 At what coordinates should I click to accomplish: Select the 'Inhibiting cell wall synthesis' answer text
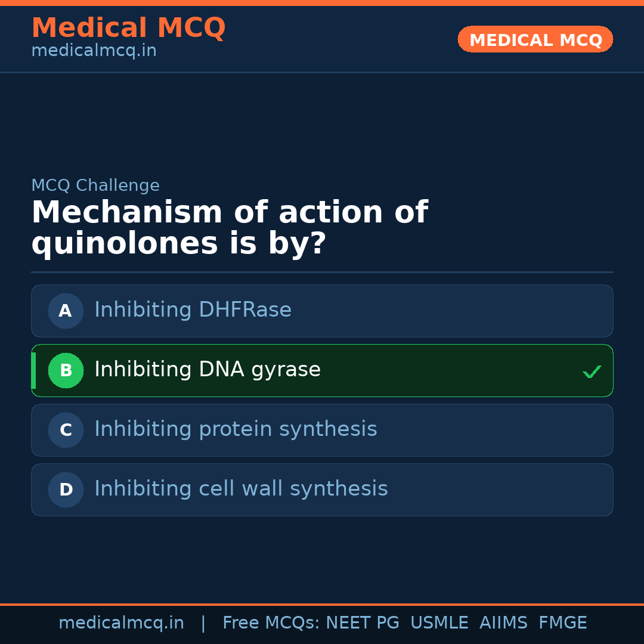coord(241,489)
